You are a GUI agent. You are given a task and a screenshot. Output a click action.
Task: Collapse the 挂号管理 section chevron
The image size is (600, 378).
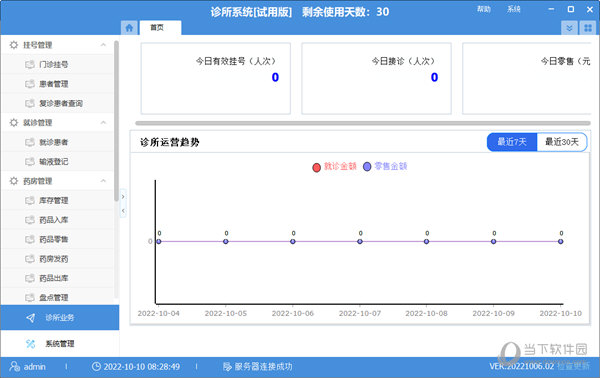103,45
